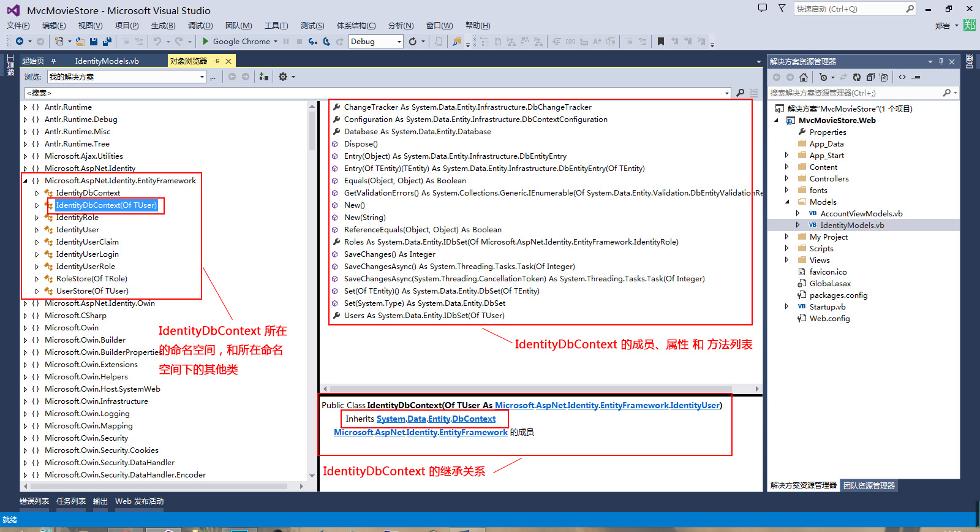Click the Step Over debugger icon

pos(326,41)
